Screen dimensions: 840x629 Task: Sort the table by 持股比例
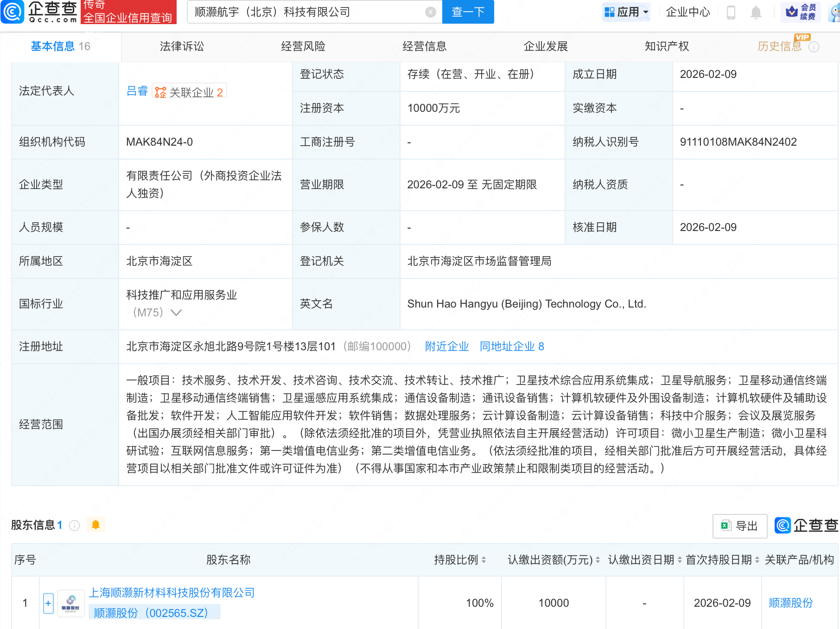484,560
